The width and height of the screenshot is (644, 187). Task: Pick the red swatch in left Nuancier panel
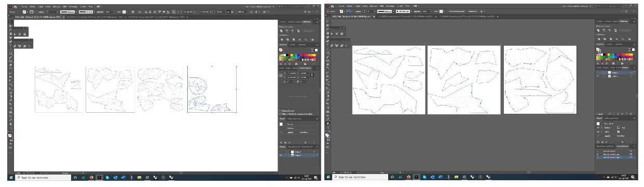pos(289,55)
